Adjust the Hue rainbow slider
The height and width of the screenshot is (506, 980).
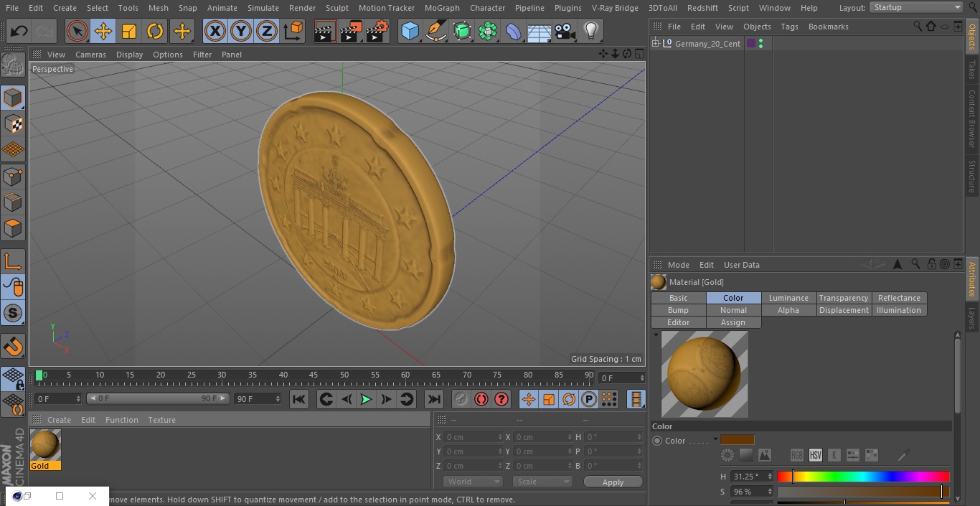863,477
